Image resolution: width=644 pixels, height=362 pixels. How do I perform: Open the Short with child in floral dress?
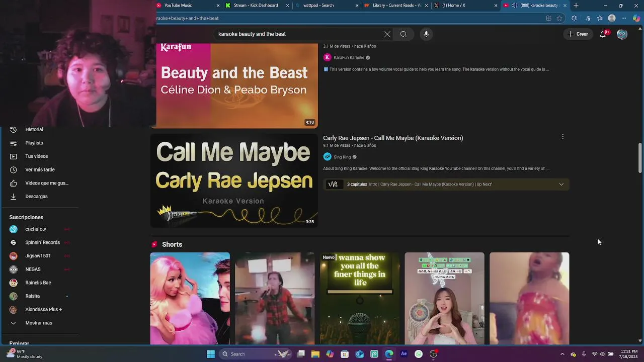click(x=529, y=299)
